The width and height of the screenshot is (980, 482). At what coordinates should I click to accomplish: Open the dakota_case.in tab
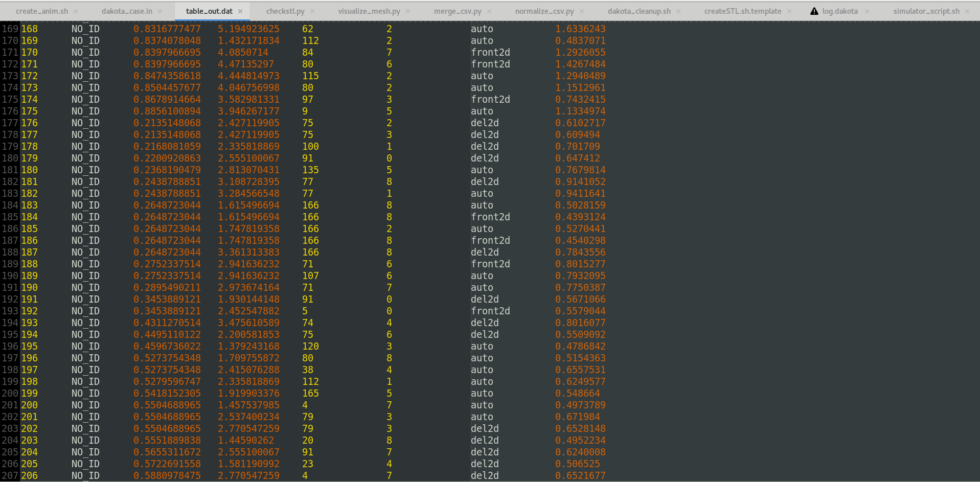(127, 11)
